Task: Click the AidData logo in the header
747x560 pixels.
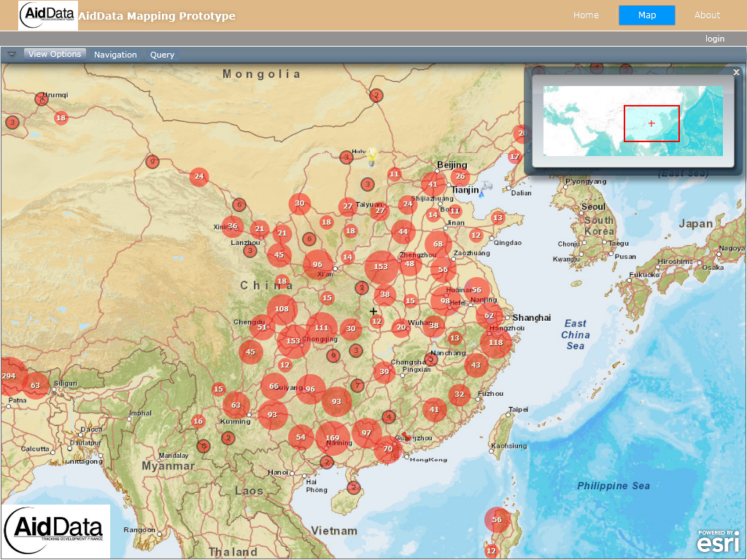Action: [x=47, y=16]
